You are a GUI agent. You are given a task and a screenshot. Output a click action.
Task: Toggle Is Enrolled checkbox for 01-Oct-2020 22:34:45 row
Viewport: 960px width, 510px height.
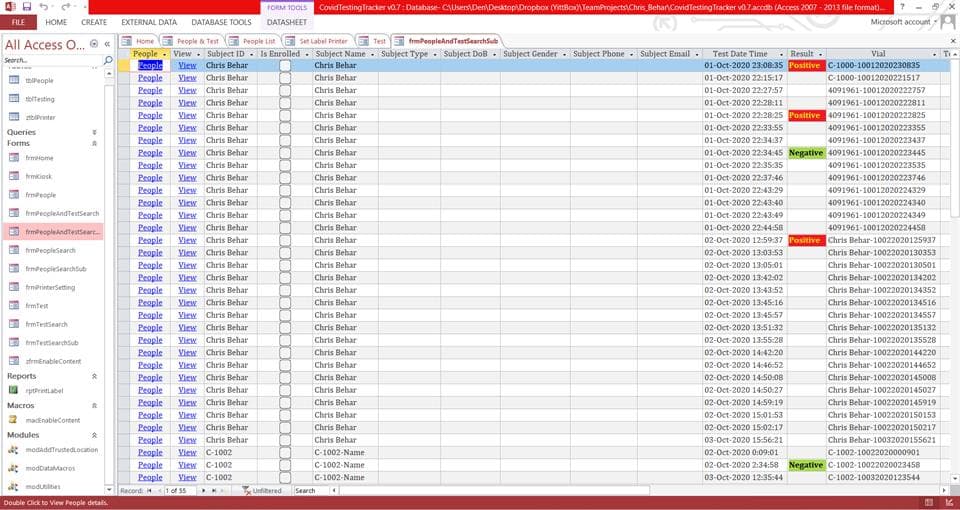[x=285, y=152]
